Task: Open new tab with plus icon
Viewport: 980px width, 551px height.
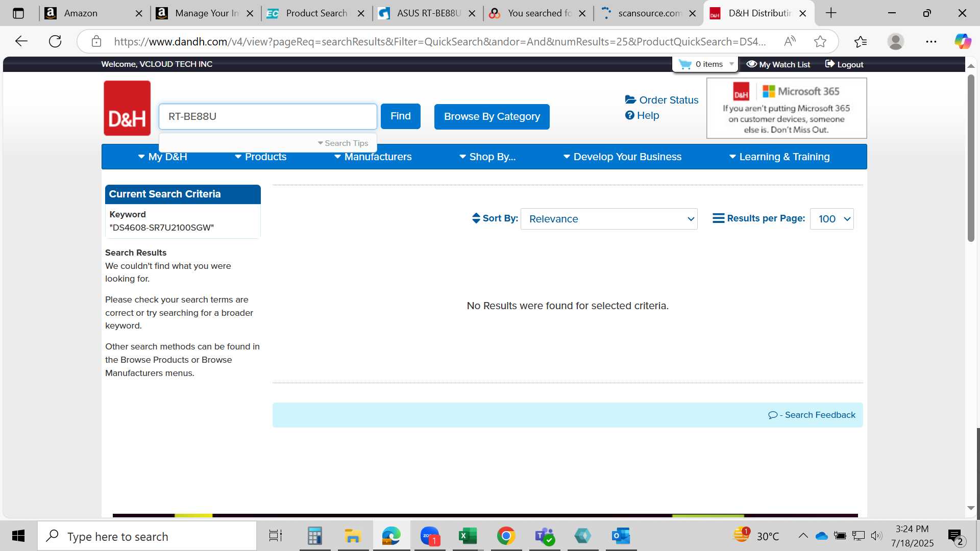Action: (x=831, y=13)
